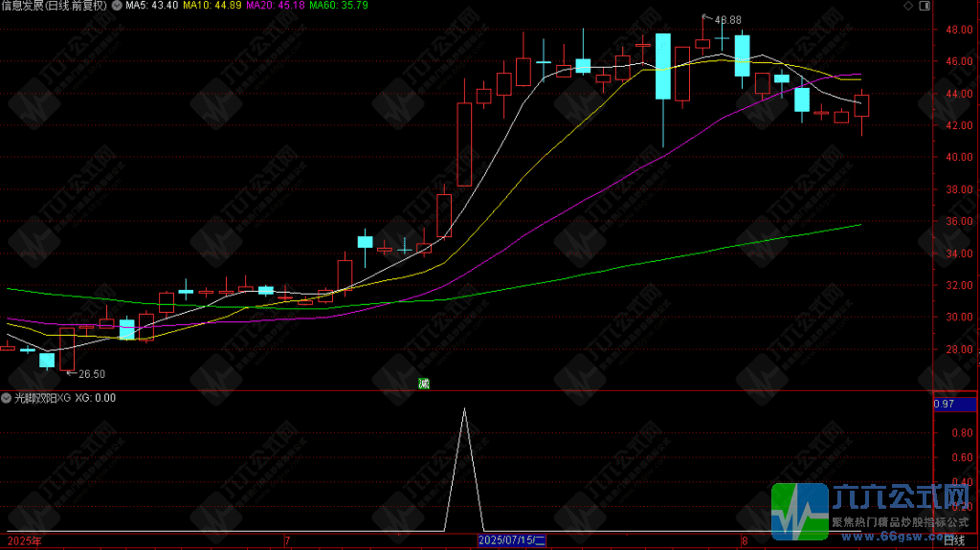This screenshot has height=550, width=980.
Task: Select the MA20: 45.18 label
Action: [x=276, y=6]
